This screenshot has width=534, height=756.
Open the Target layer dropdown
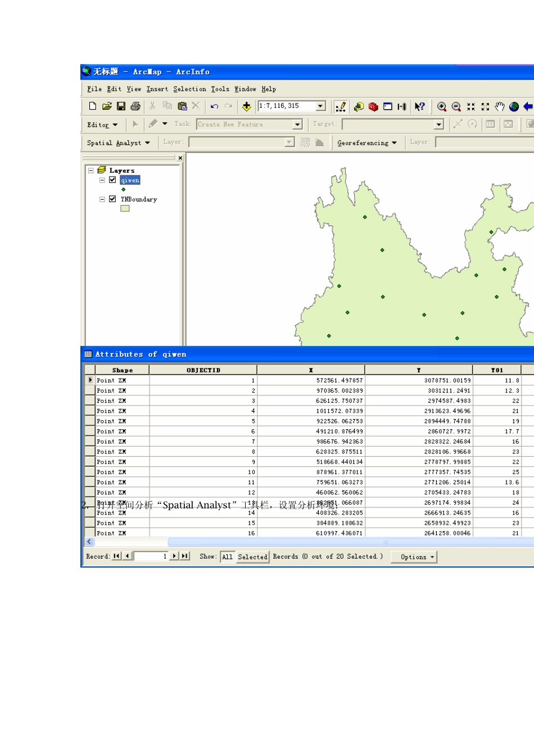pyautogui.click(x=439, y=124)
